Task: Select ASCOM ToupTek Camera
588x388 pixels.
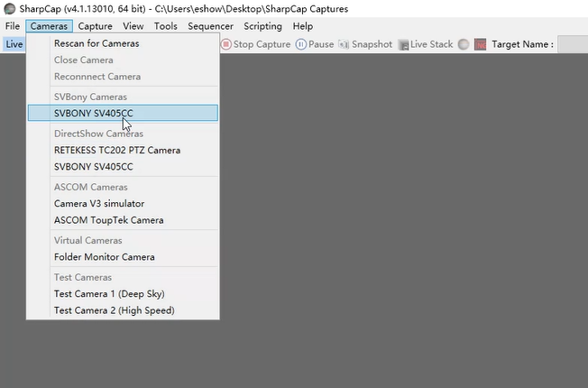Action: point(109,220)
